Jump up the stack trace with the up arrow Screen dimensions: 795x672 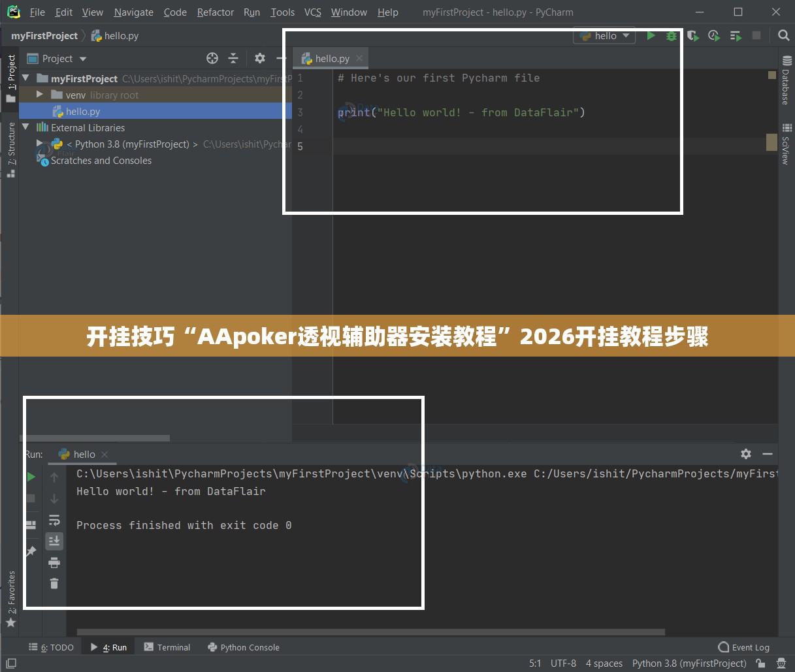click(54, 477)
